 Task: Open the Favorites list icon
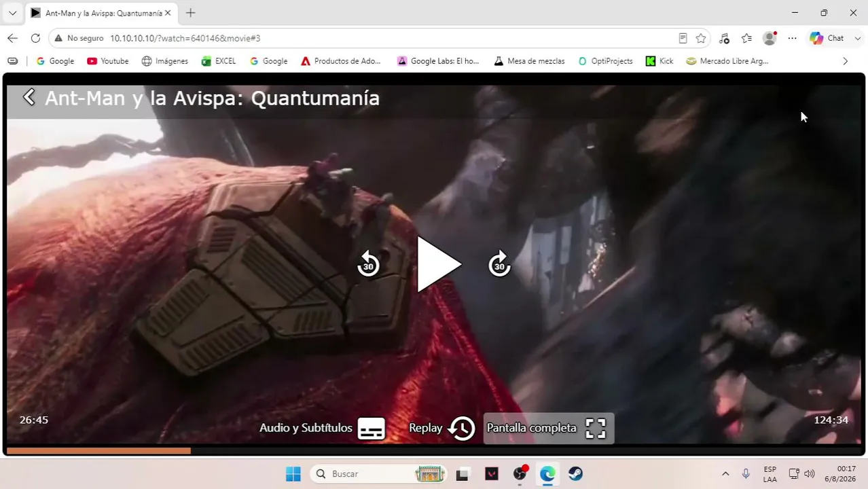(746, 38)
